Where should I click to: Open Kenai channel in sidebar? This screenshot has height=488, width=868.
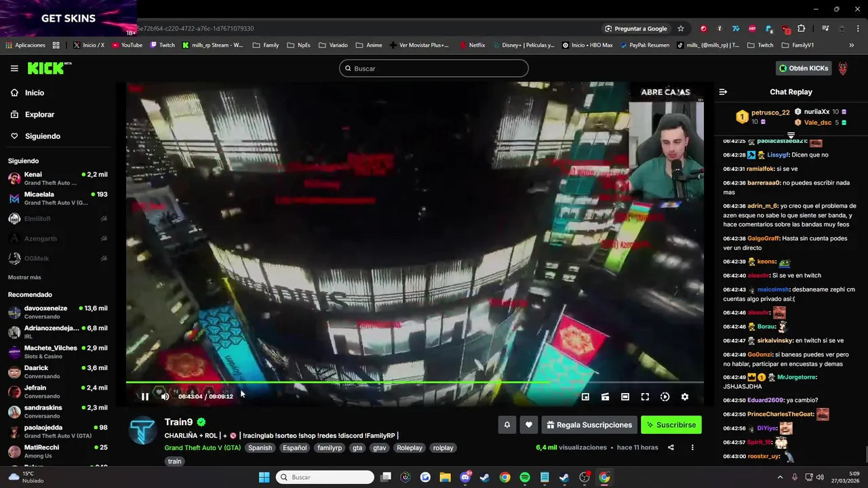pos(58,178)
